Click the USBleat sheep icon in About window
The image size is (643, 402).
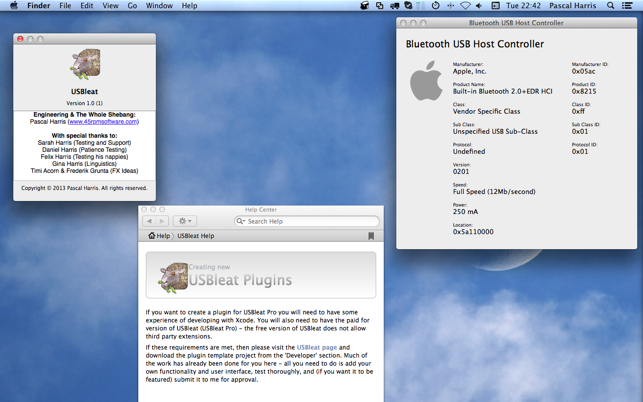click(x=85, y=64)
